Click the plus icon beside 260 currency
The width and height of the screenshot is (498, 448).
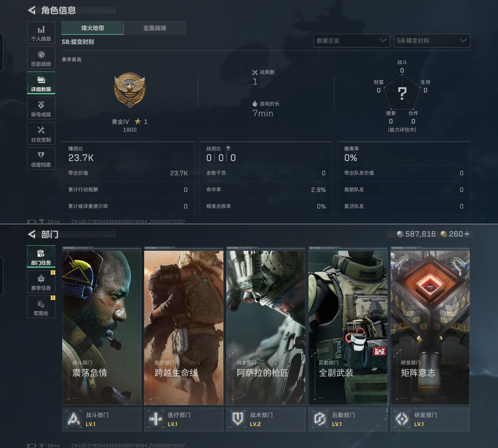click(467, 234)
